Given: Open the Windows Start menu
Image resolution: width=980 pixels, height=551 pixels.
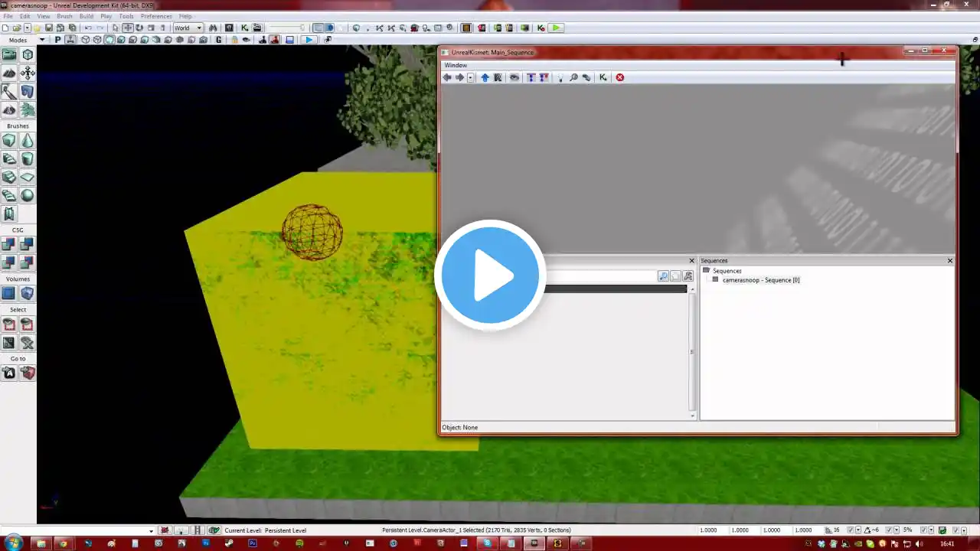Looking at the screenshot, I should click(x=13, y=543).
